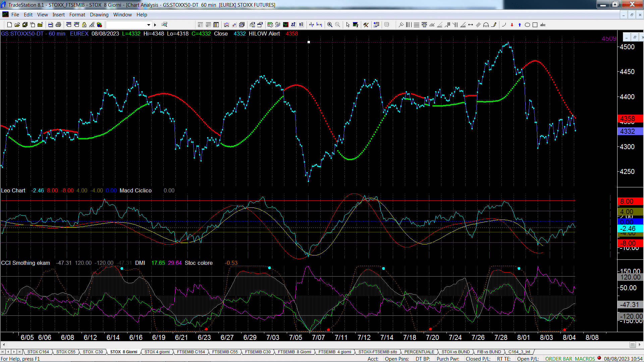
Task: Switch to the STOX C164 tab
Action: [38, 352]
